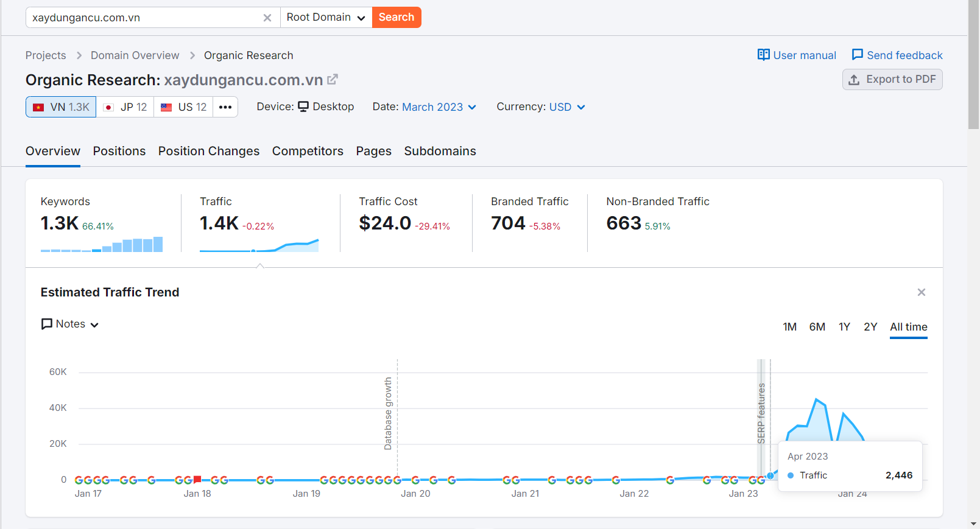Click the page vertical scrollbar thumb
980x529 pixels.
tap(973, 65)
